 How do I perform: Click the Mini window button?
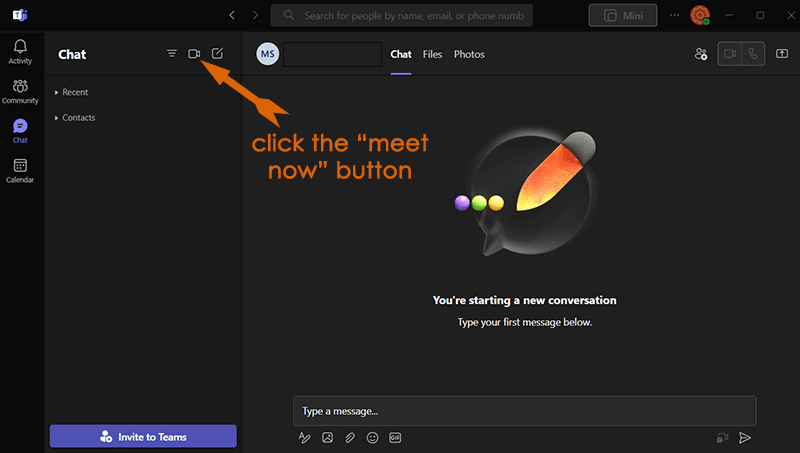coord(623,15)
